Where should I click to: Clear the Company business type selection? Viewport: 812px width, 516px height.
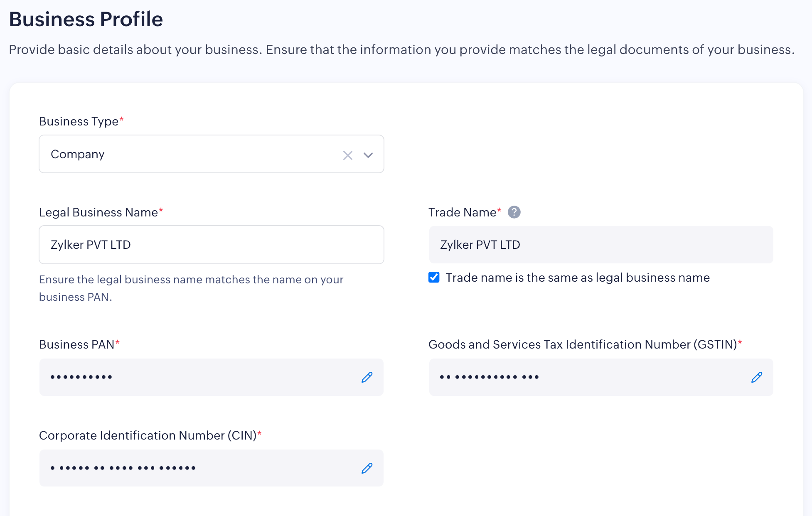pos(347,155)
